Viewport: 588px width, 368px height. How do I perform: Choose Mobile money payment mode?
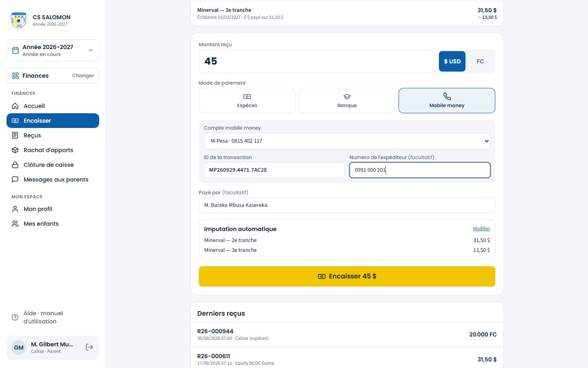tap(447, 101)
